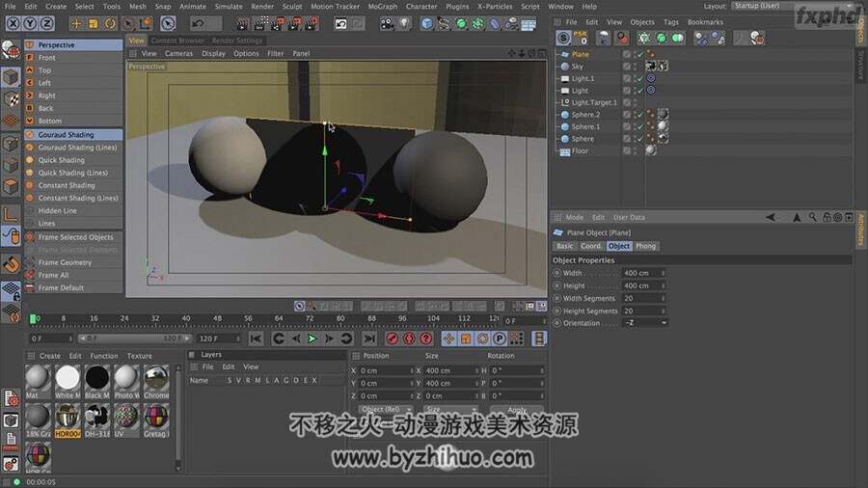Open the viewport Cameras menu
Viewport: 868px width, 488px height.
(178, 54)
